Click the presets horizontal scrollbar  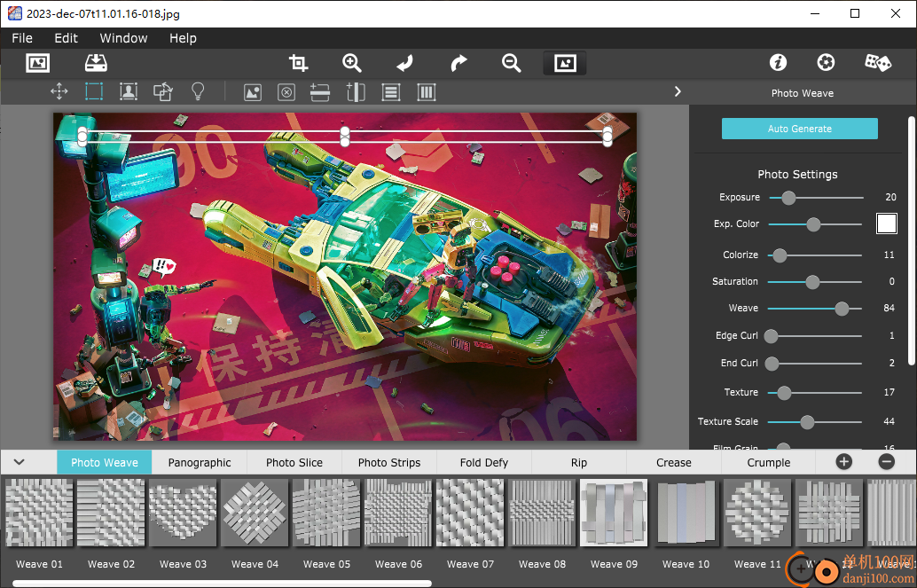(223, 584)
